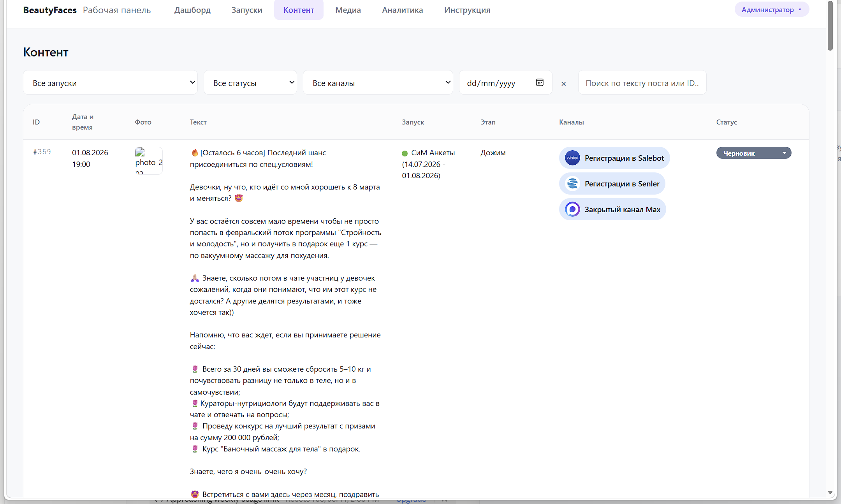Screen dimensions: 841x504
Task: Open the calendar date picker icon
Action: (x=540, y=83)
